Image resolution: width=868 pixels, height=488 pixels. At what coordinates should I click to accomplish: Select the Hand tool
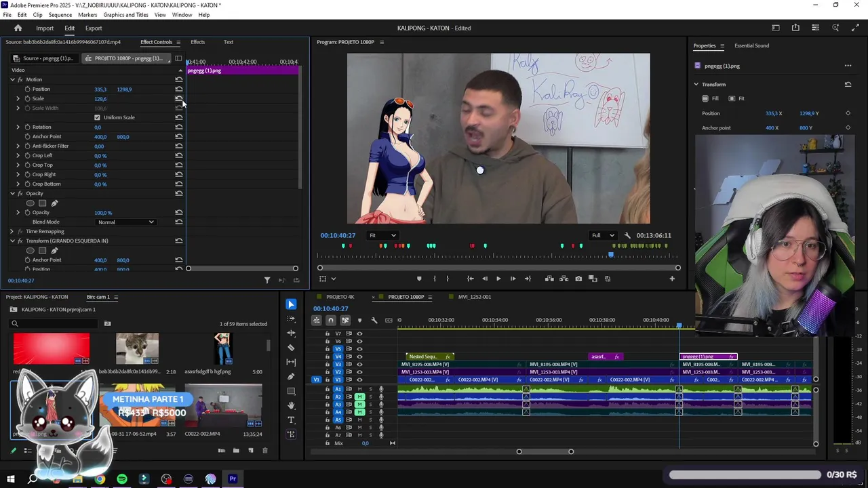291,405
